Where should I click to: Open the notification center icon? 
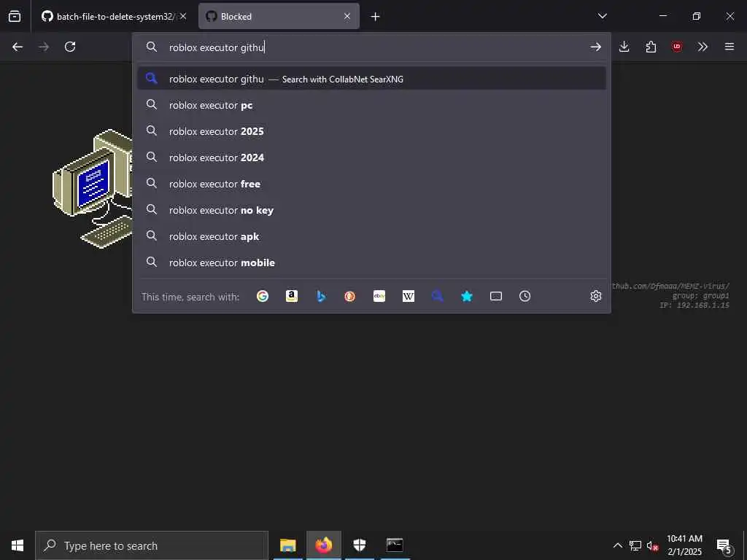click(724, 545)
